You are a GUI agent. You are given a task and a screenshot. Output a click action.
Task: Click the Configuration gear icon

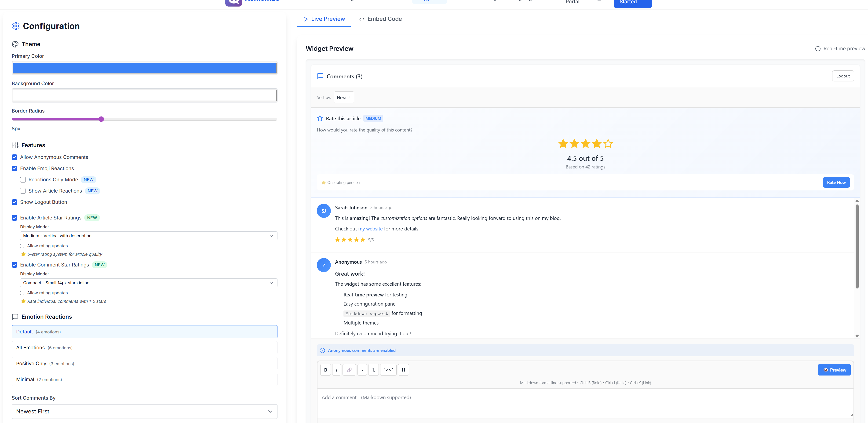pos(15,26)
